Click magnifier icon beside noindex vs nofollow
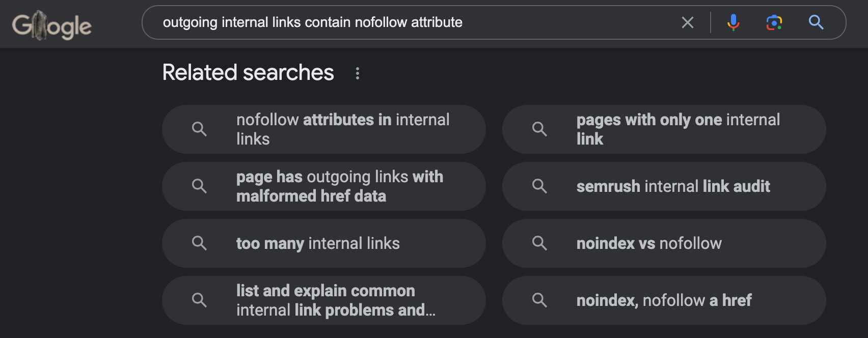 coord(539,243)
